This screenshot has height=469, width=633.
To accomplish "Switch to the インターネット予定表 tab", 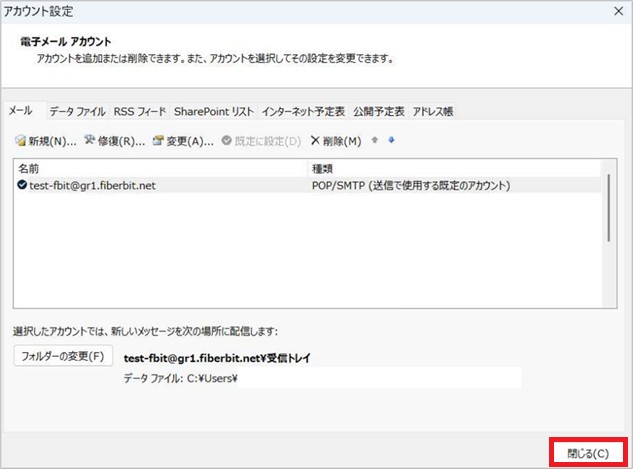I will click(303, 111).
